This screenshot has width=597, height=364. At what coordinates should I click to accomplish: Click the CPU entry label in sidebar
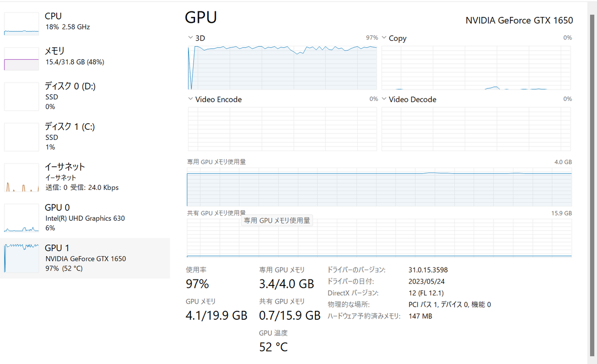click(53, 16)
